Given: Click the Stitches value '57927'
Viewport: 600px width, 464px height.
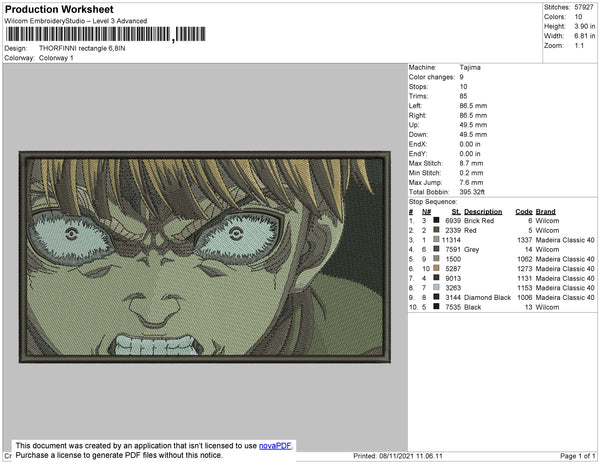Looking at the screenshot, I should (x=584, y=7).
